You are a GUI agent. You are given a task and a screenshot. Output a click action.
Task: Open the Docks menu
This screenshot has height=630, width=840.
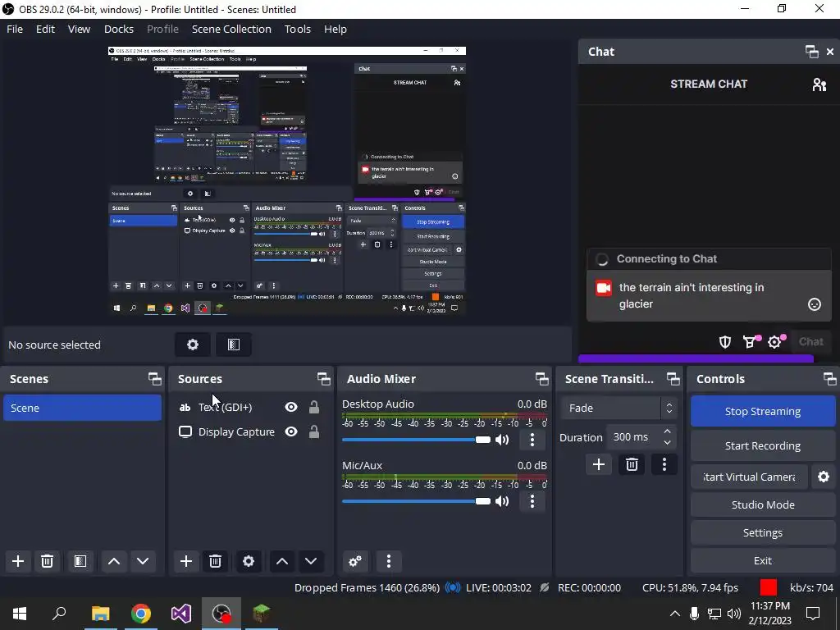119,29
